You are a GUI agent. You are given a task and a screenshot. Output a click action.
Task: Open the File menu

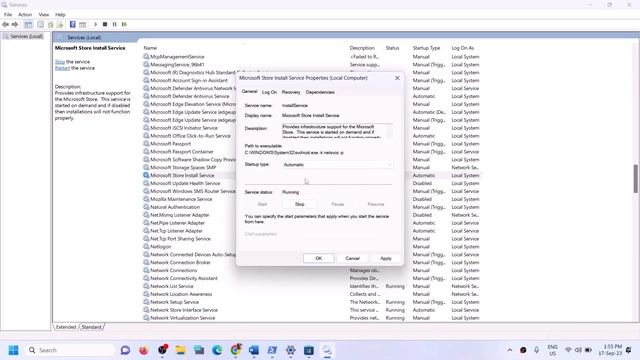(8, 14)
